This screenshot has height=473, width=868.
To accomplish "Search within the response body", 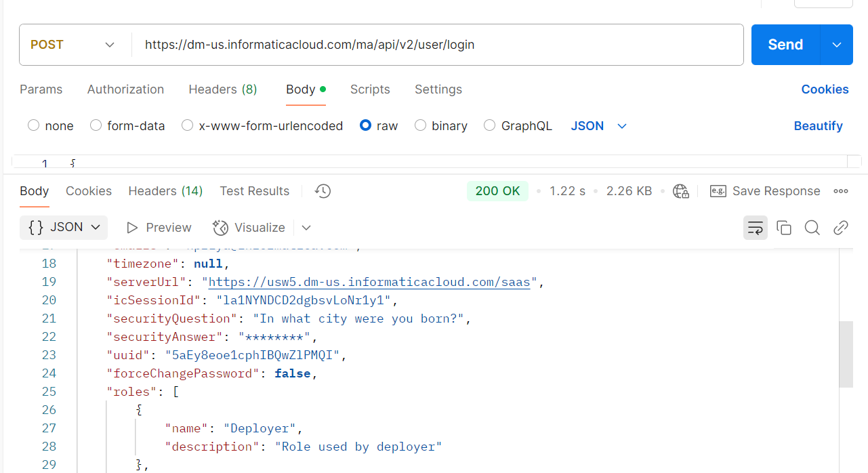I will pyautogui.click(x=812, y=228).
